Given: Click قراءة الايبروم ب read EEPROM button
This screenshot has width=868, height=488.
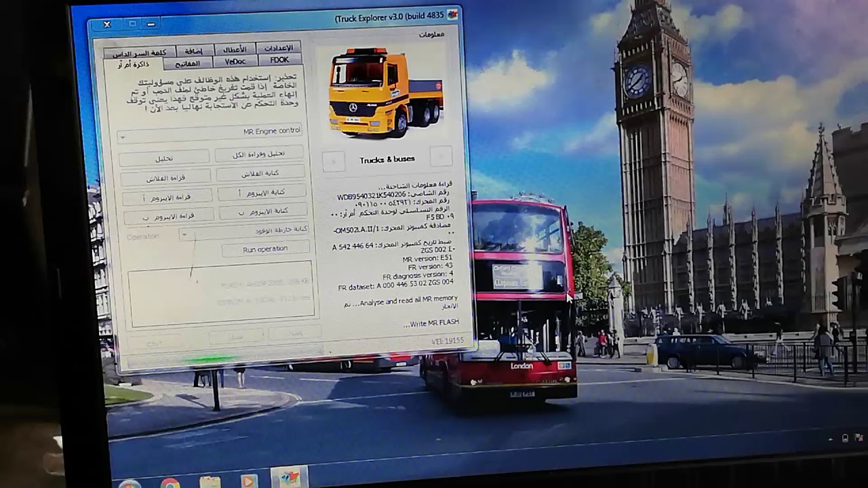Looking at the screenshot, I should click(x=169, y=216).
